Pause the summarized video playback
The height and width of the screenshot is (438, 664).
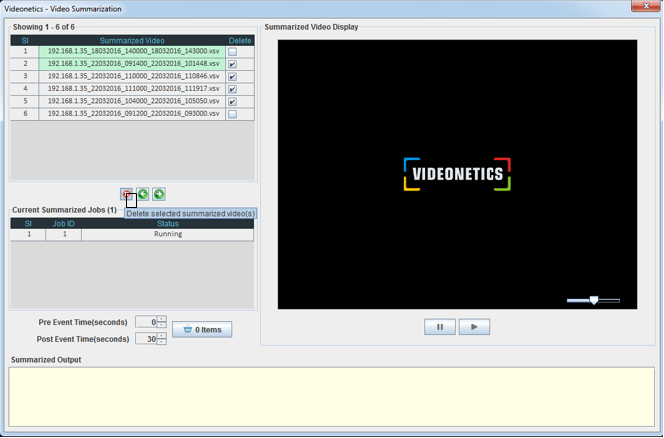440,327
